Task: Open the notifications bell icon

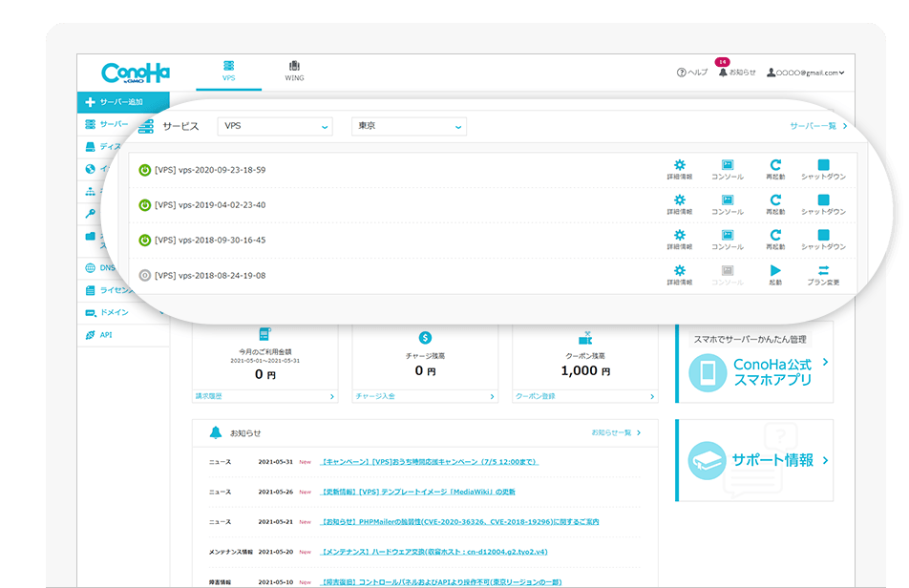Action: pos(723,73)
